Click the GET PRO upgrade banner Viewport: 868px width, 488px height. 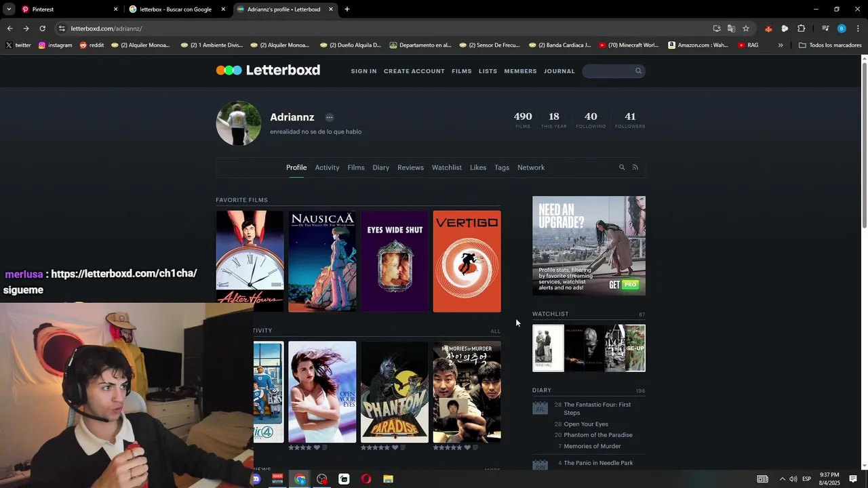pos(589,245)
